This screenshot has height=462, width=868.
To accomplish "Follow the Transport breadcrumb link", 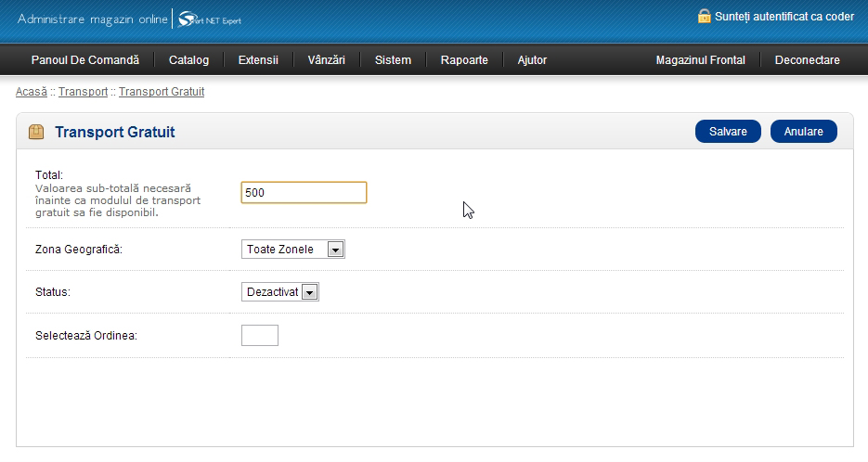I will click(83, 92).
